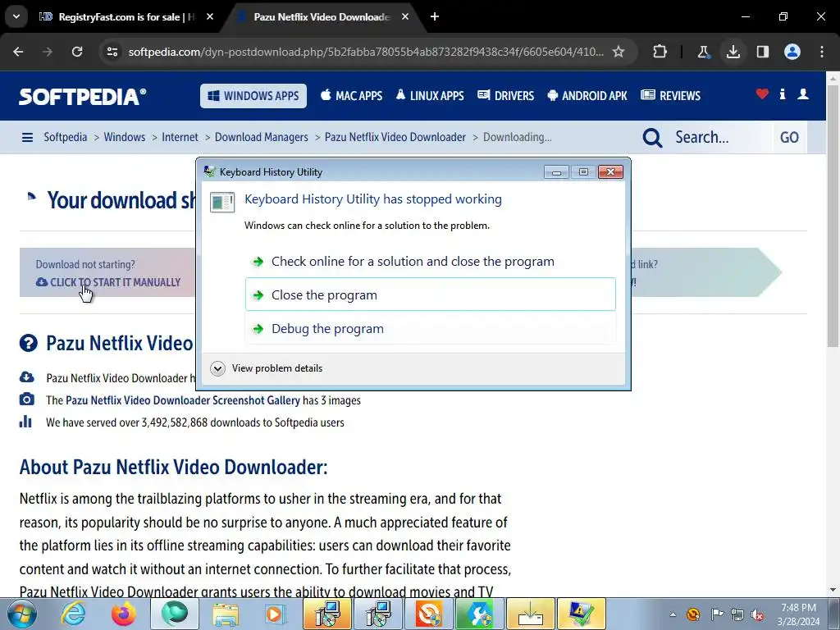Open the Screenshot Gallery link
This screenshot has height=630, width=840.
pyautogui.click(x=183, y=400)
